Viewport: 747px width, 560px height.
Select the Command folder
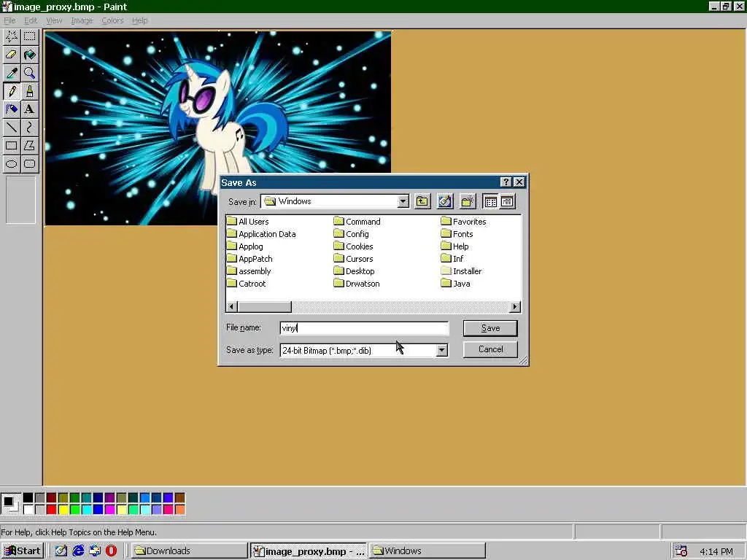[x=357, y=222]
